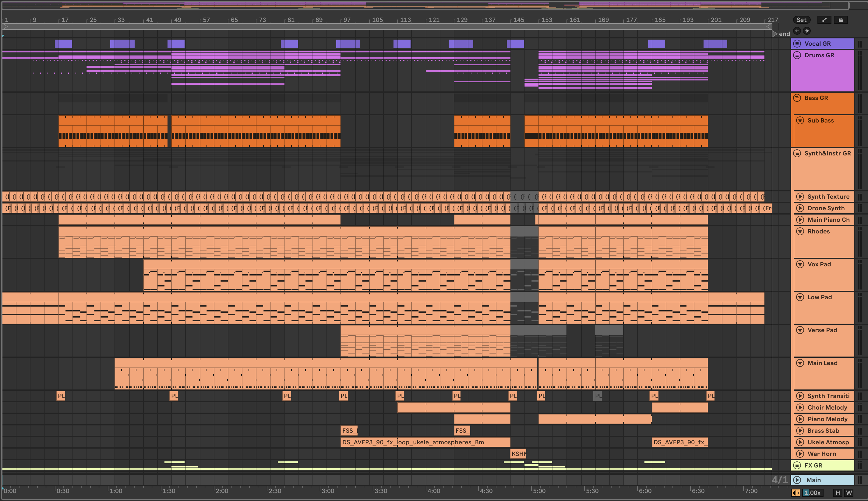Screen dimensions: 868x501
Task: Jump to next locator arrow
Action: [806, 30]
